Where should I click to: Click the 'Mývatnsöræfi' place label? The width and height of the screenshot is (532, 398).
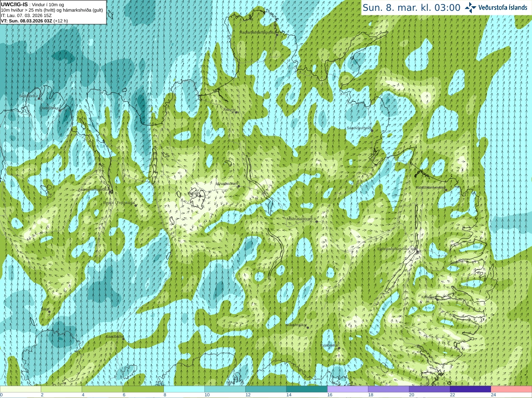[x=227, y=184]
